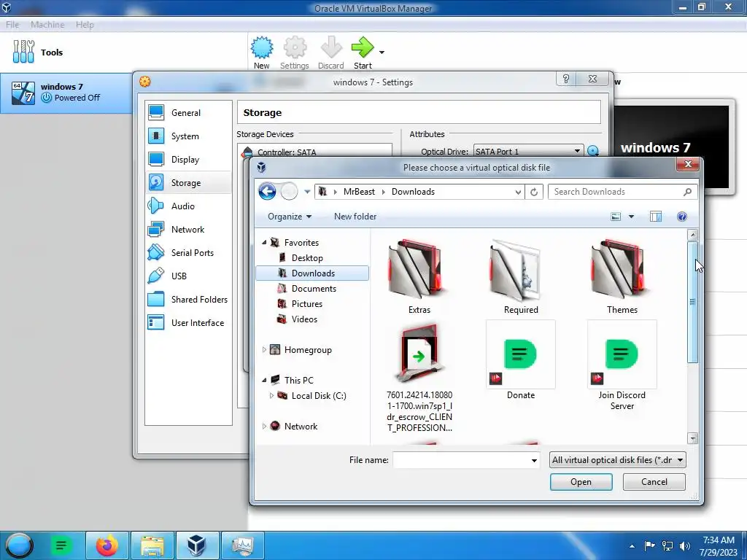Image resolution: width=747 pixels, height=560 pixels.
Task: Select Pictures in Favorites
Action: coord(307,304)
